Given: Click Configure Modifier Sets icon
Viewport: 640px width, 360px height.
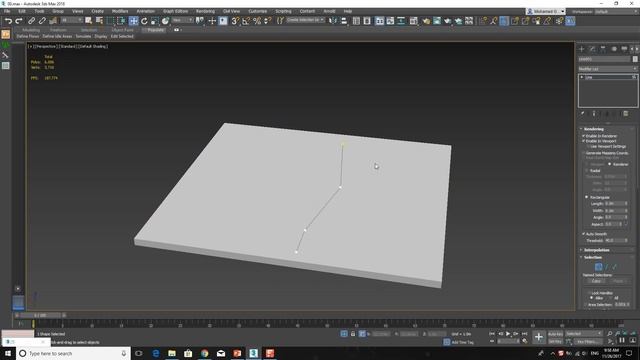Looking at the screenshot, I should [626, 113].
